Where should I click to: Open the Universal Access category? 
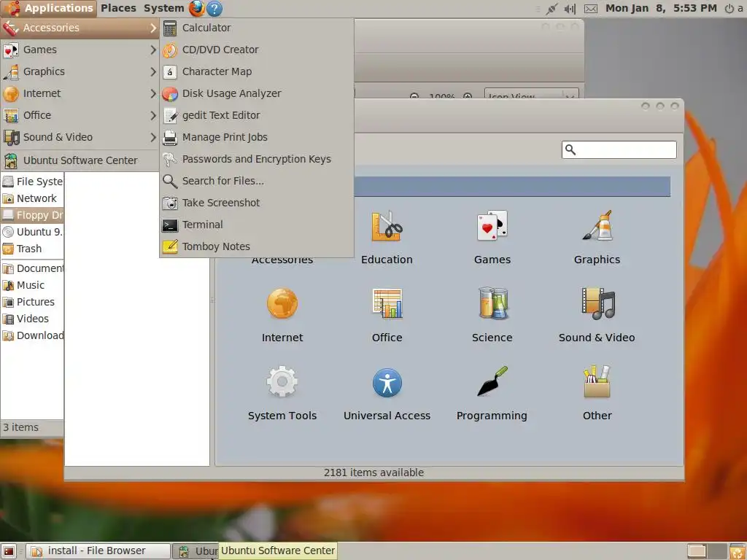pyautogui.click(x=387, y=393)
